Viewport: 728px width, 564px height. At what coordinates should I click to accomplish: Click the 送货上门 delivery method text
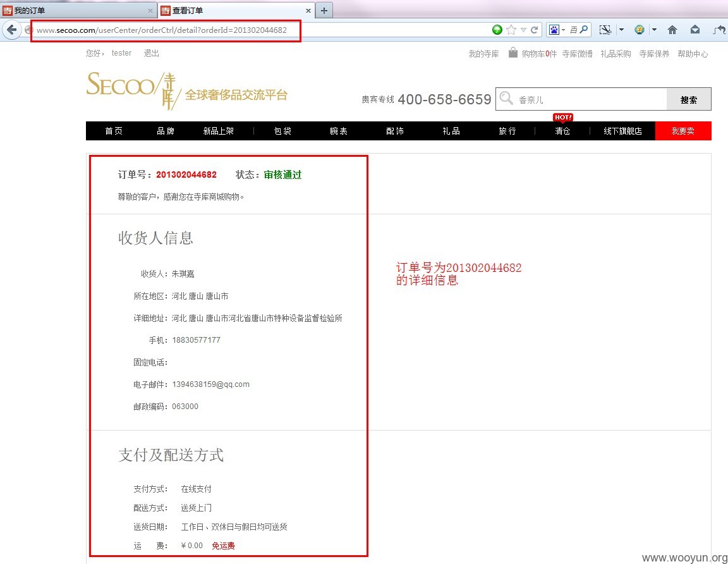(x=196, y=508)
